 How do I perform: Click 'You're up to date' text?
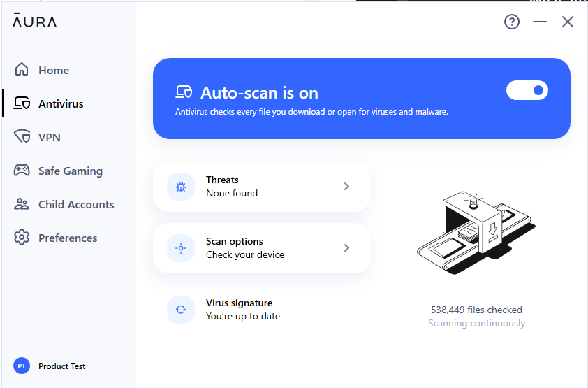pos(243,316)
